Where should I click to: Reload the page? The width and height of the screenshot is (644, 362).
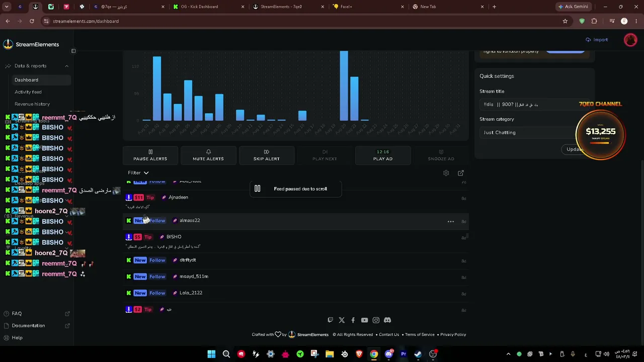tap(32, 21)
